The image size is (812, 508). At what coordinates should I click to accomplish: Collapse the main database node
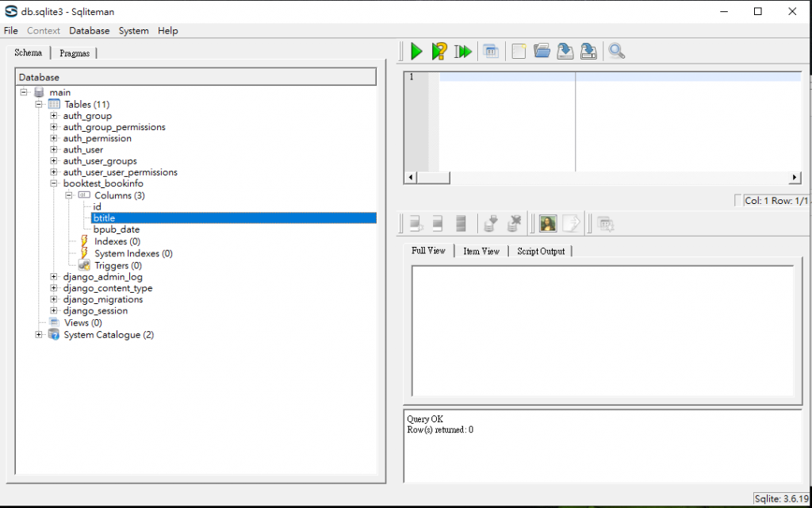[x=23, y=92]
